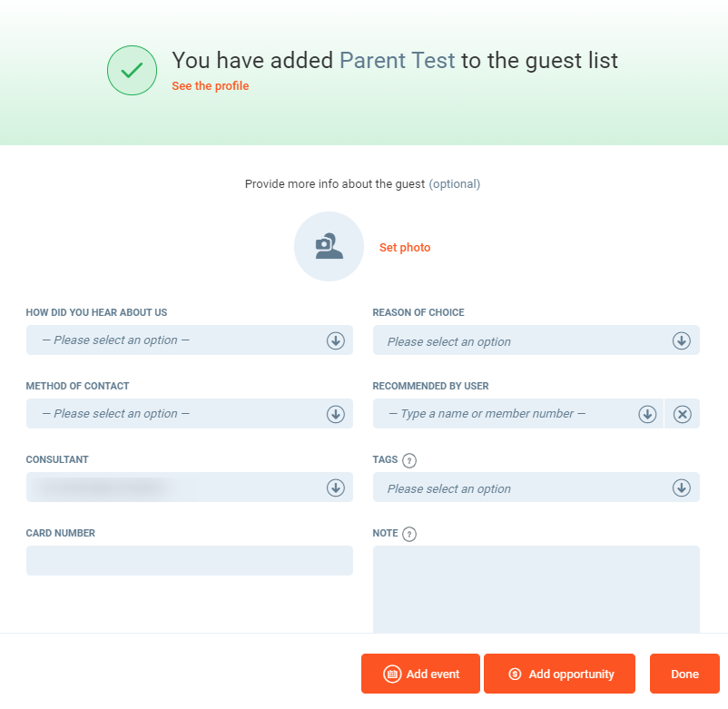
Task: Click the guest photo placeholder avatar
Action: (x=329, y=246)
